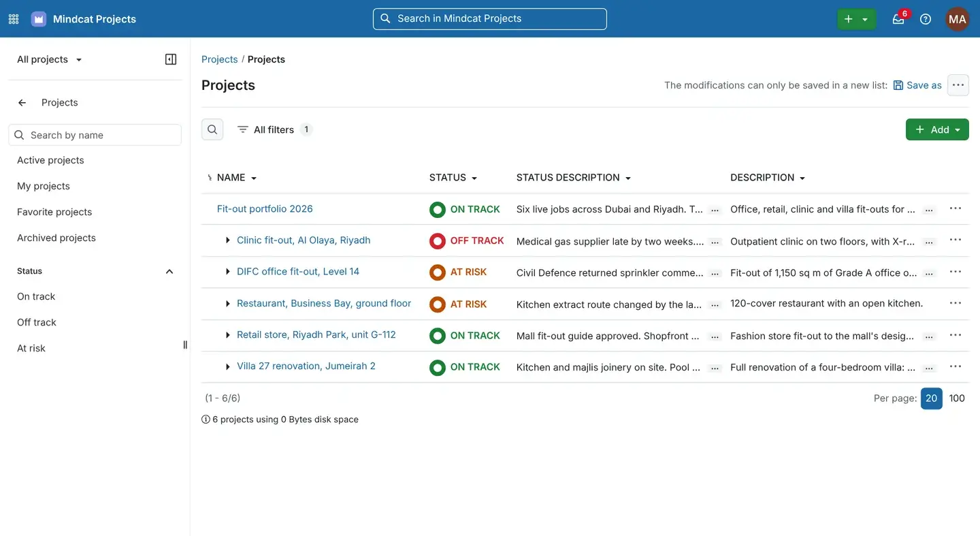980x536 pixels.
Task: Click the hierarchy icon left of NAME header
Action: (210, 178)
